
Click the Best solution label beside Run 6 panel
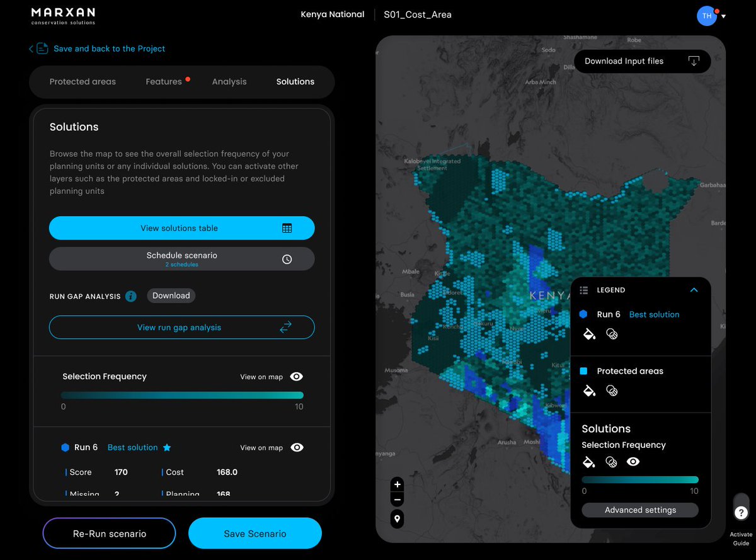(x=133, y=447)
